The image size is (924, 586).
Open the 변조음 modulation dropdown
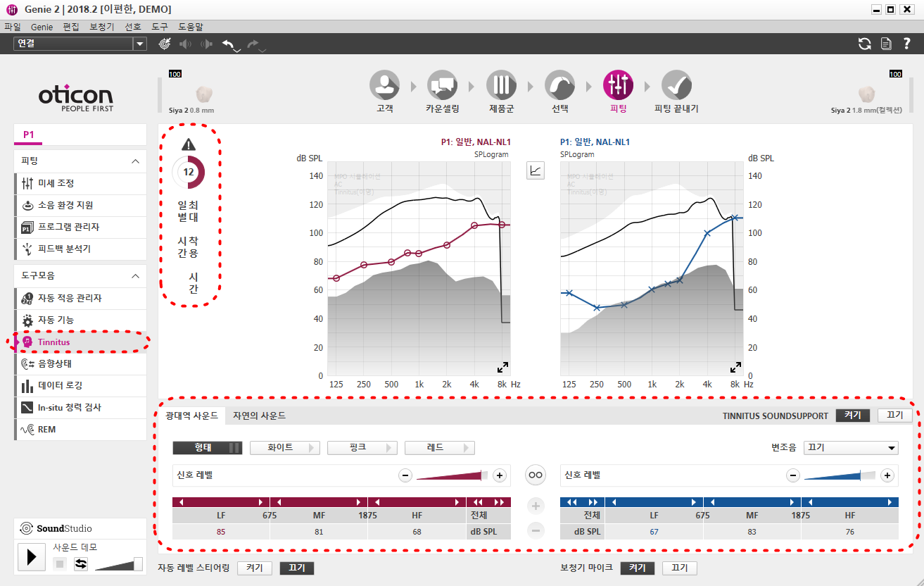852,448
